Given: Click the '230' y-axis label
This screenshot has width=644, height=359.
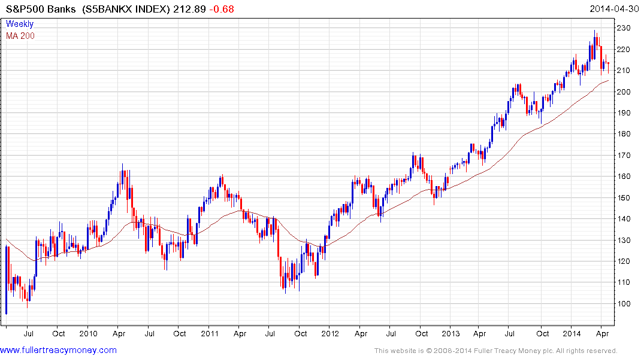Looking at the screenshot, I should point(623,28).
